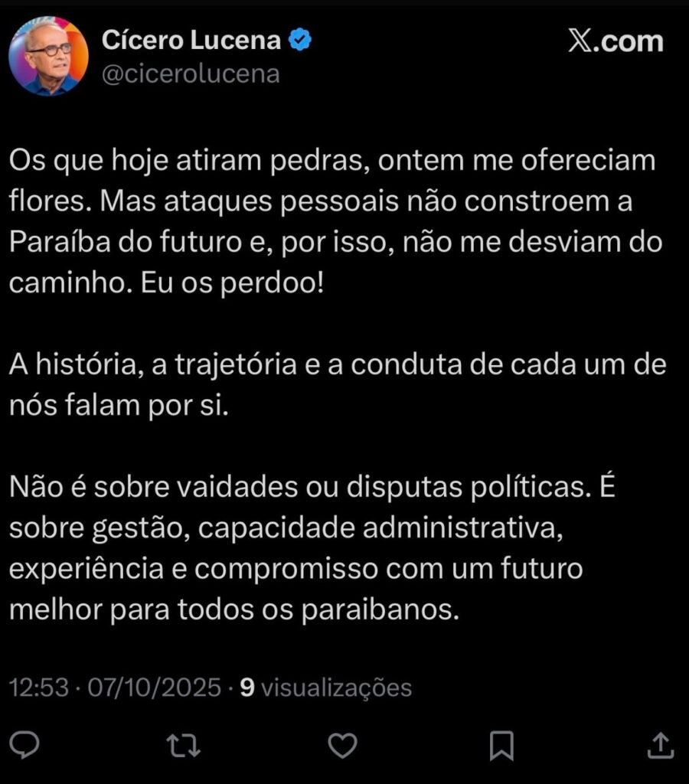Screen dimensions: 689x784
Task: Repost this tweet using the arrows icon
Action: tap(183, 744)
